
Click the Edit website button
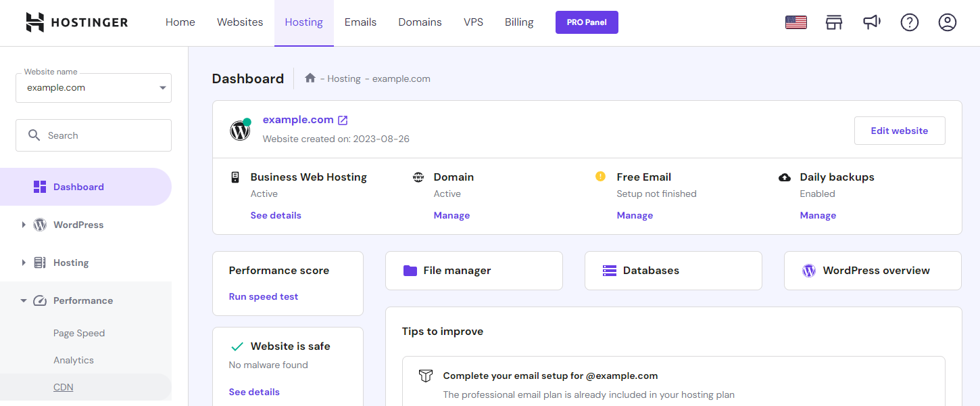pyautogui.click(x=899, y=131)
